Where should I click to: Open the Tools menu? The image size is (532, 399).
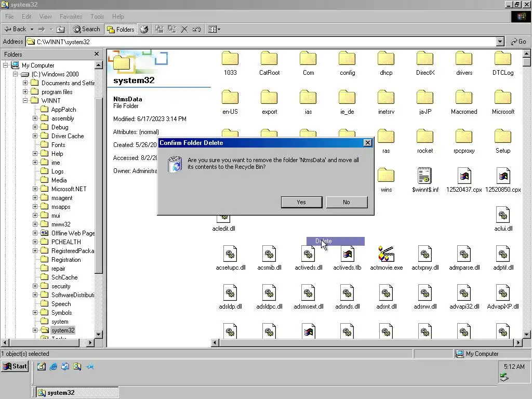click(x=97, y=16)
